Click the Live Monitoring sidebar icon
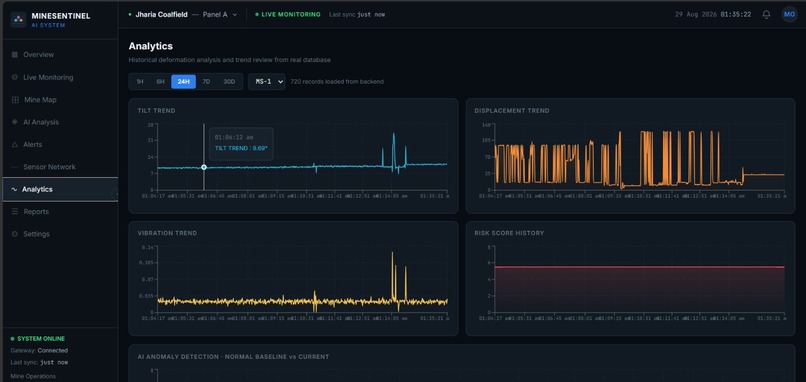806x382 pixels. coord(14,77)
